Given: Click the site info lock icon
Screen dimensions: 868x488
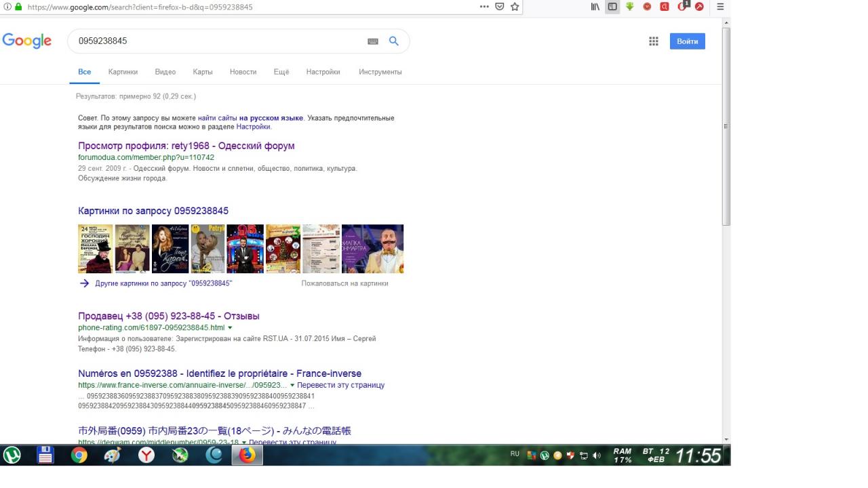Looking at the screenshot, I should pyautogui.click(x=18, y=7).
